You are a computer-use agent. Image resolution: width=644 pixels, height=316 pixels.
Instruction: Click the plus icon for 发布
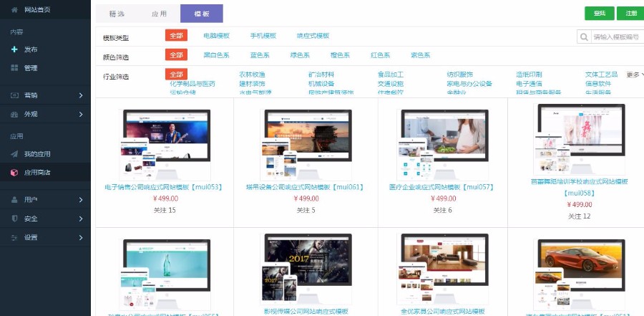[14, 49]
